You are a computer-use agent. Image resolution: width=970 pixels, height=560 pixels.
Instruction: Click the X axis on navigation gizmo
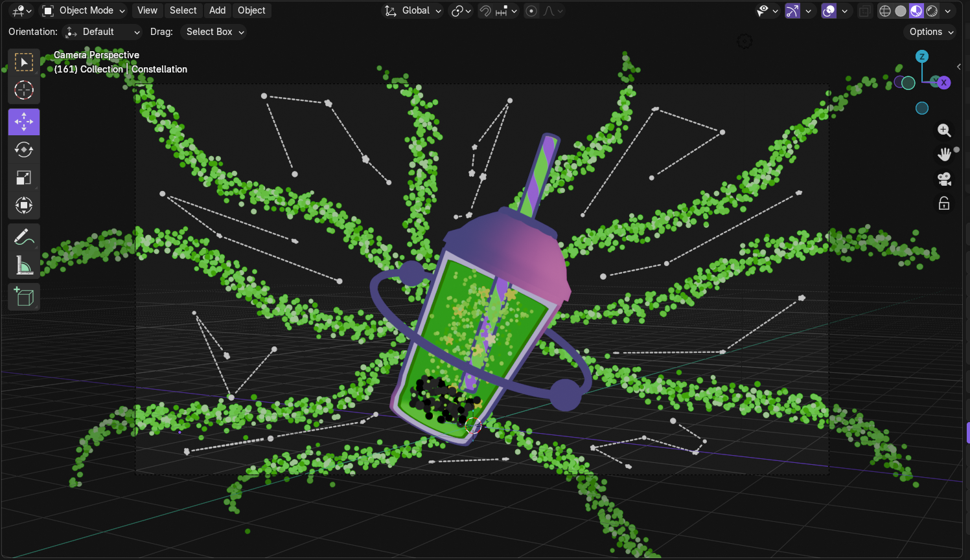coord(944,82)
